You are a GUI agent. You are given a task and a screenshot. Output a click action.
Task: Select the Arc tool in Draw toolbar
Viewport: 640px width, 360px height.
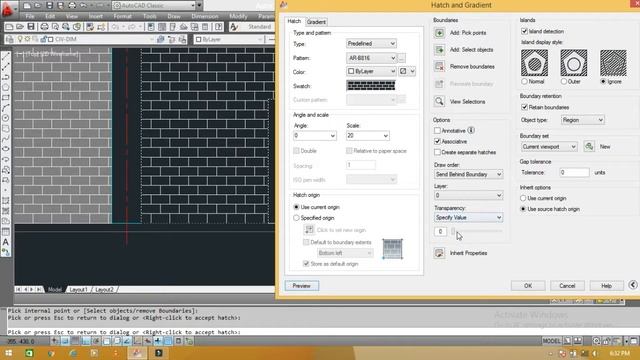pyautogui.click(x=6, y=108)
